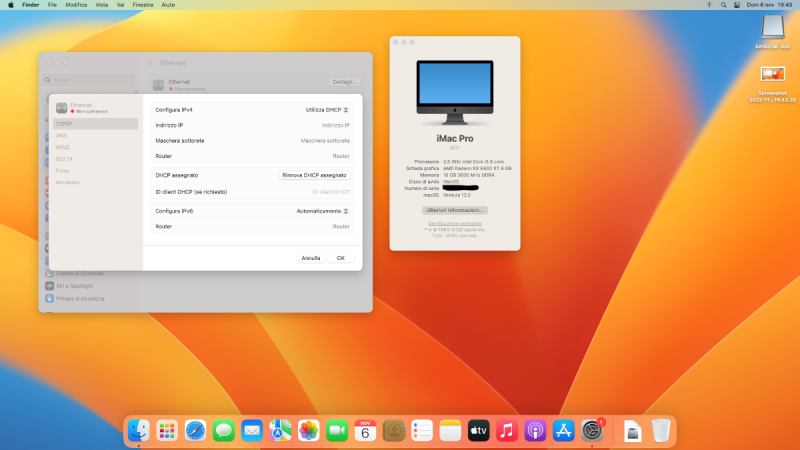Screen dimensions: 800x450
Task: Click Rinnova DHCP assegnato button
Action: [x=314, y=175]
